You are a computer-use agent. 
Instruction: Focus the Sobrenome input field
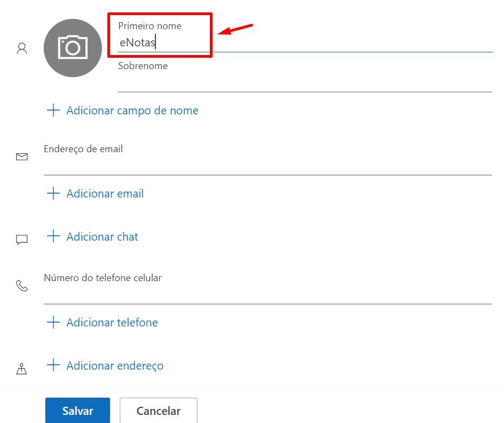point(305,83)
